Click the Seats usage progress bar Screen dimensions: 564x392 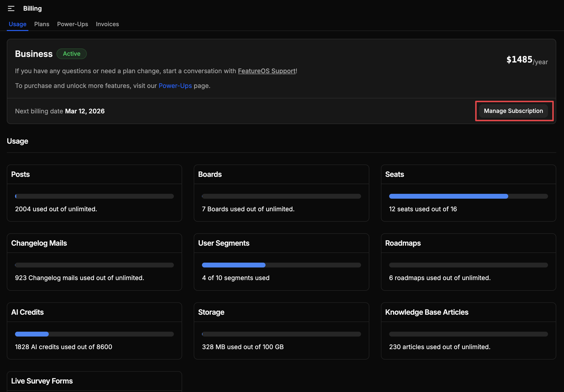coord(468,196)
